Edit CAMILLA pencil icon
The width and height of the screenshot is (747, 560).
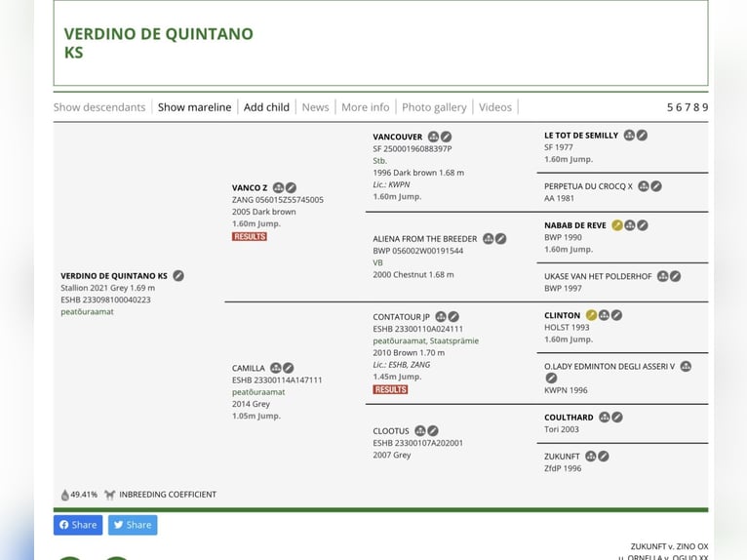click(289, 368)
